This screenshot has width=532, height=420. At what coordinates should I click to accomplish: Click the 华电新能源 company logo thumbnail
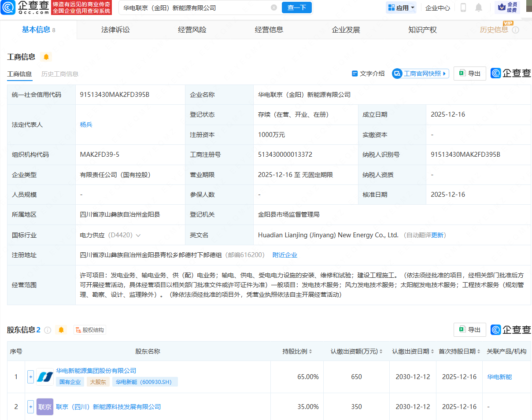(x=45, y=377)
